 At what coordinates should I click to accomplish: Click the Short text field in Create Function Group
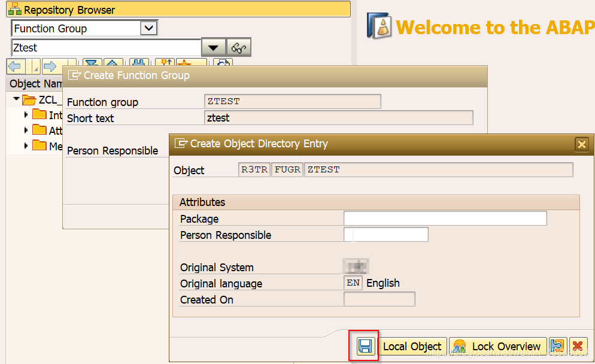[335, 118]
